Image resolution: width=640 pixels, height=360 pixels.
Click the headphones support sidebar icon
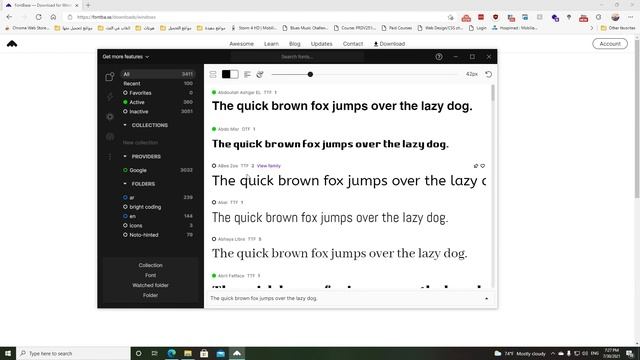tap(109, 137)
